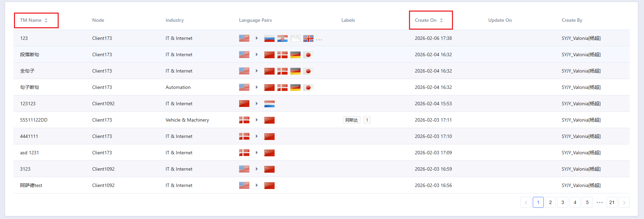Screen dimensions: 644x219
Task: Click the Create On sort arrows
Action: (x=441, y=20)
